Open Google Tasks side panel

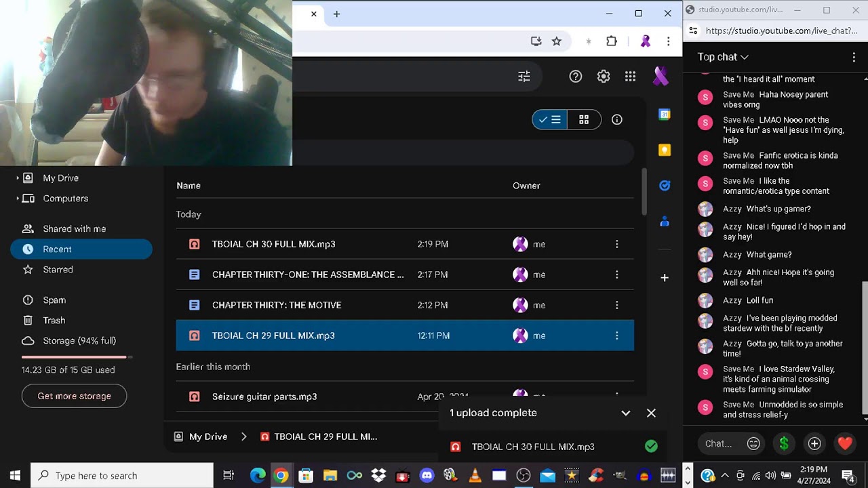(x=665, y=186)
